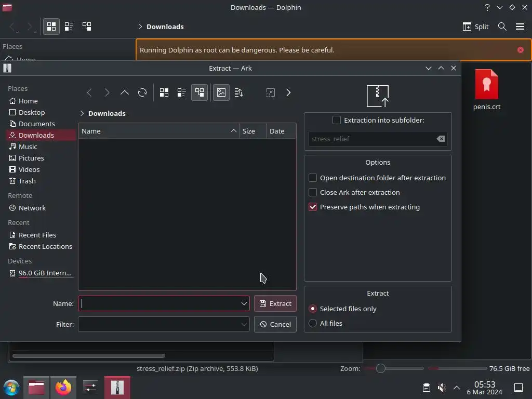Expand hidden system tray icons
This screenshot has height=399, width=532.
457,388
